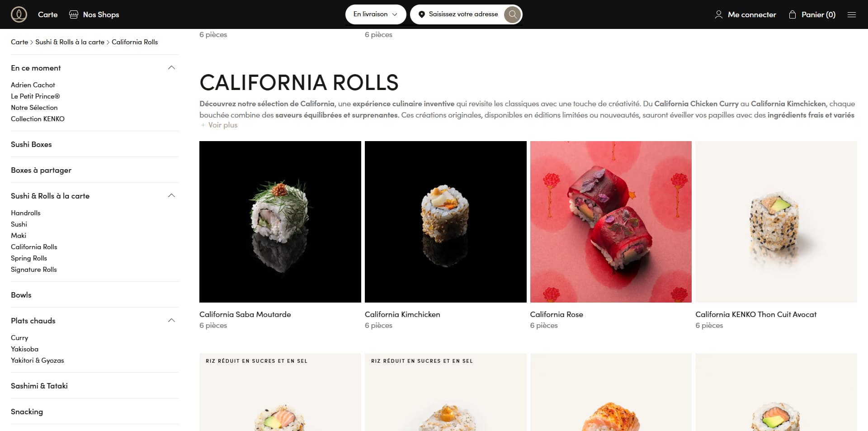Click the location pin icon in address field
The height and width of the screenshot is (431, 868).
coord(421,14)
